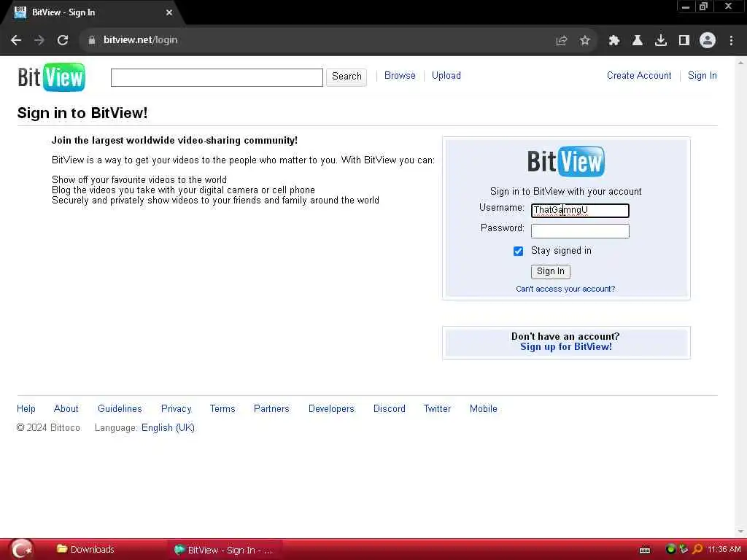Click the keyboard icon in system tray
Screen dimensions: 747x560
[645, 550]
